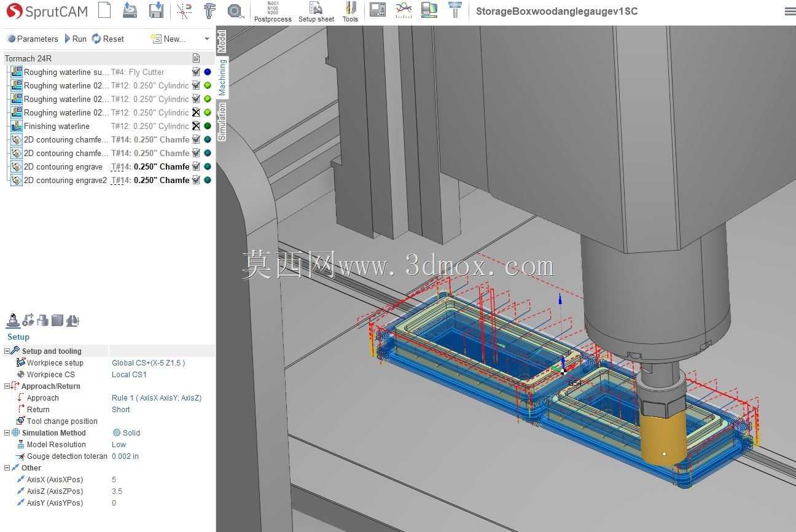Click the Run button

(x=75, y=39)
